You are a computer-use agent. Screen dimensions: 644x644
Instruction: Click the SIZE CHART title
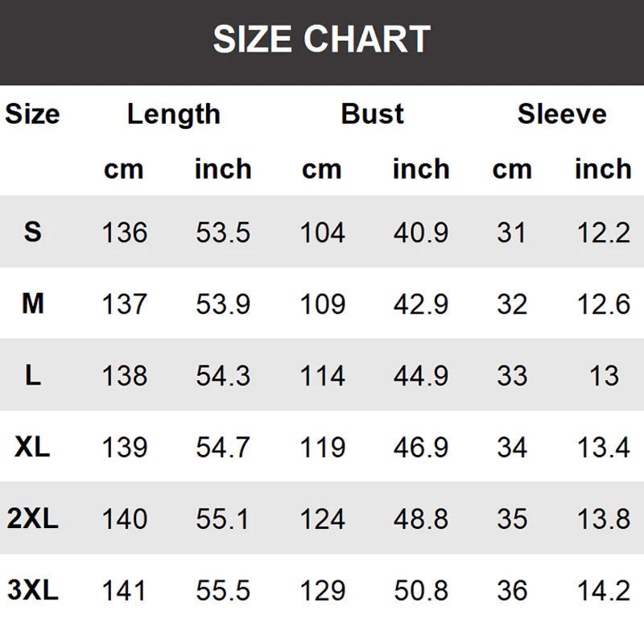coord(322,39)
